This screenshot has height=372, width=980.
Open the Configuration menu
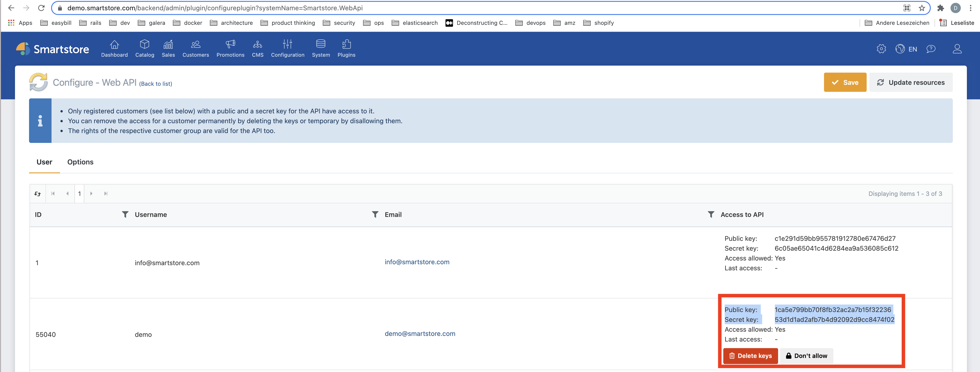click(x=288, y=49)
